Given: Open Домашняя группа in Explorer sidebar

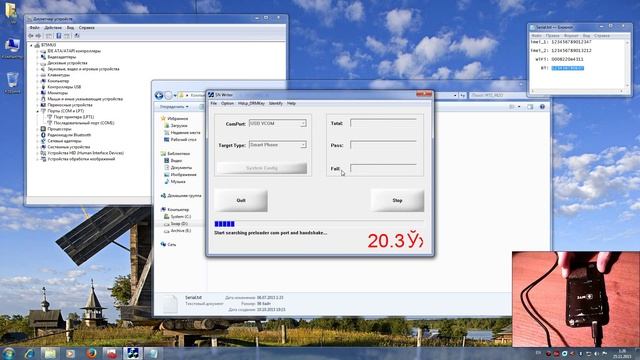Looking at the screenshot, I should tap(181, 196).
